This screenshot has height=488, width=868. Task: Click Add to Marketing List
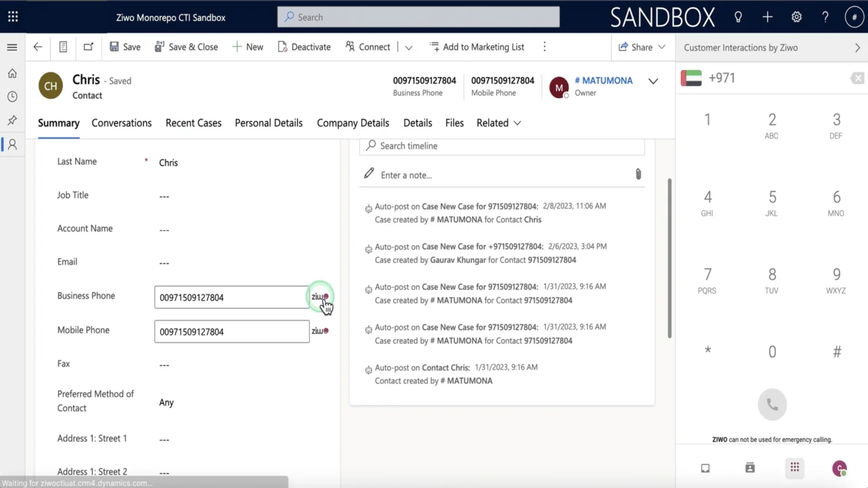[477, 47]
